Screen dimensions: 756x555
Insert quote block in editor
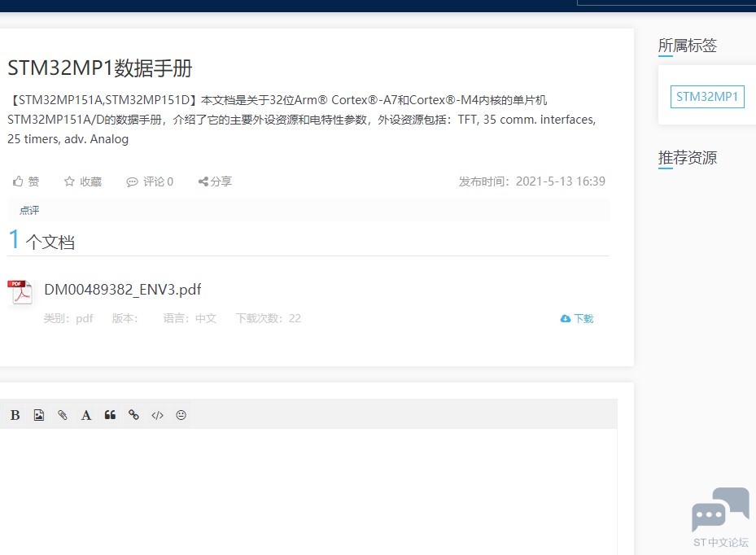click(110, 415)
